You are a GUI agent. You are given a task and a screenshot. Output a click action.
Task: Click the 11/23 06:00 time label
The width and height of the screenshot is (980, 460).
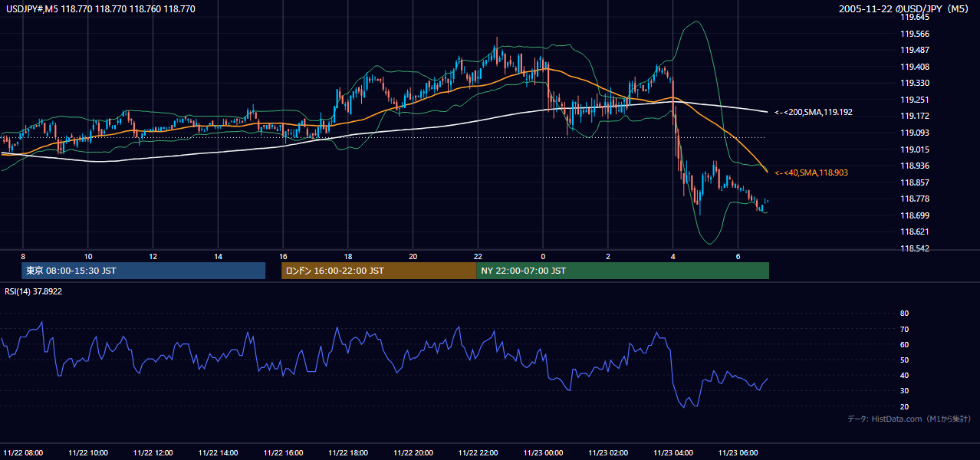[x=738, y=452]
